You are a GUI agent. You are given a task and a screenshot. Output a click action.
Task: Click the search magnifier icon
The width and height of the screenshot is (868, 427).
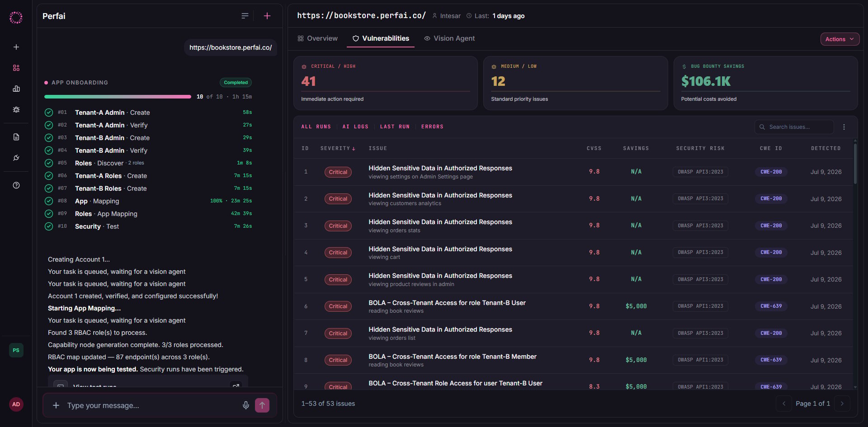762,127
